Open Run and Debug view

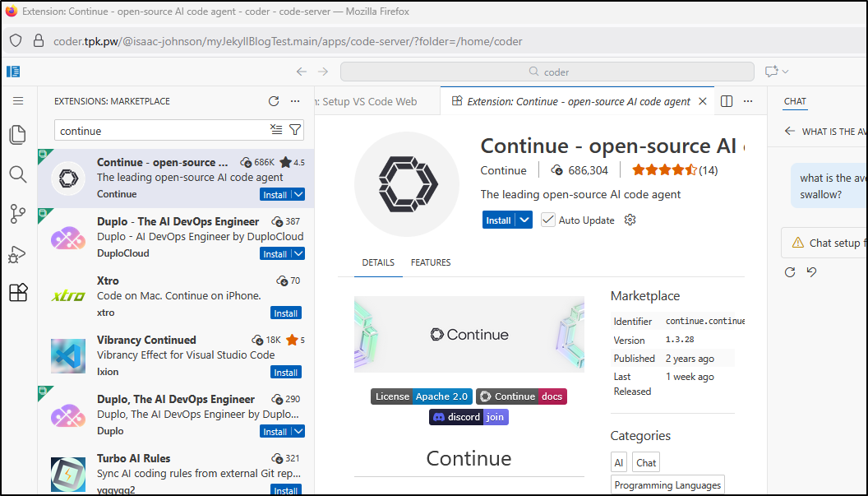click(18, 254)
